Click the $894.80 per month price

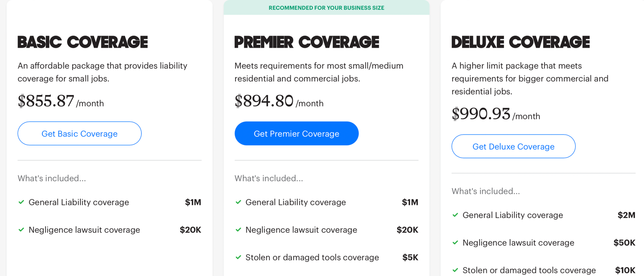coord(279,101)
